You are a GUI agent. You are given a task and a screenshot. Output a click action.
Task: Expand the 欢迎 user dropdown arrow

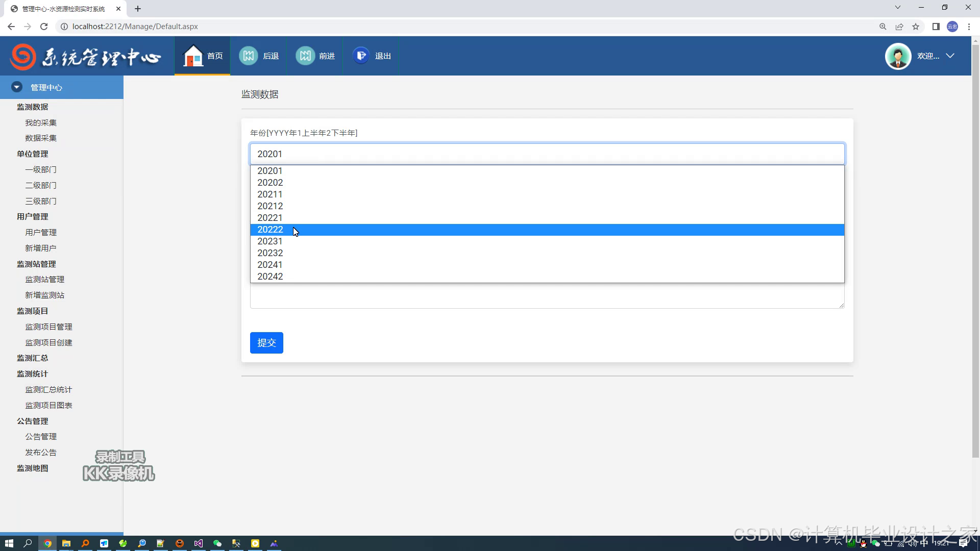click(x=950, y=56)
